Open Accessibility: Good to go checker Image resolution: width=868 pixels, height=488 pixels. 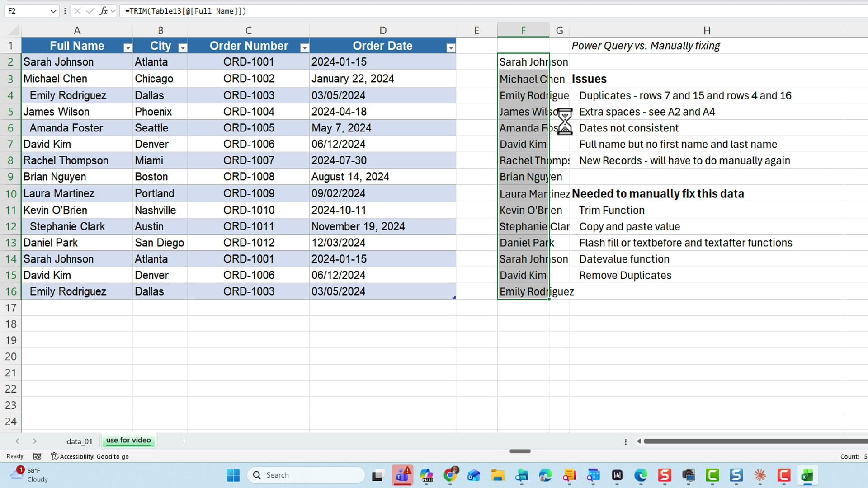click(x=90, y=456)
